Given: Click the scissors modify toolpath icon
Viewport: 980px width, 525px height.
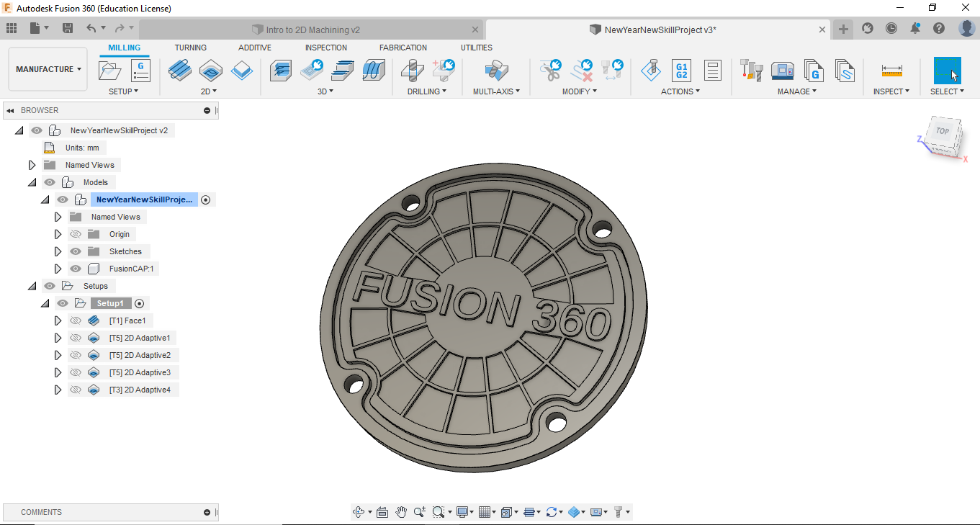Looking at the screenshot, I should click(x=551, y=70).
